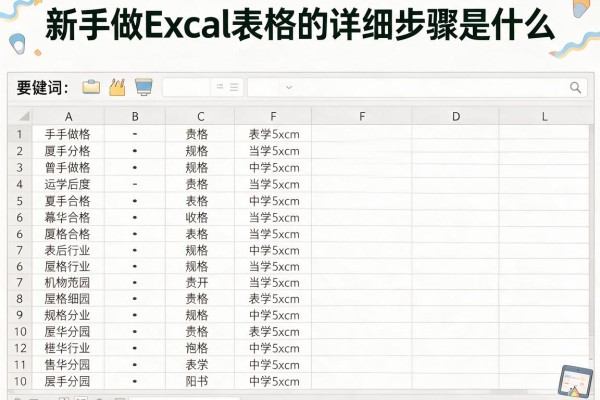Select row header 8
This screenshot has height=400, width=600.
(20, 299)
